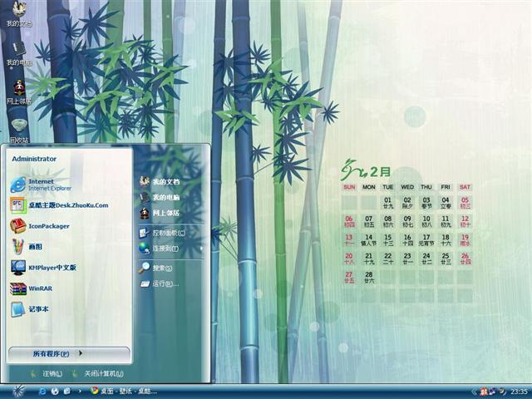Open 记事本 notepad
This screenshot has height=399, width=532.
[29, 309]
